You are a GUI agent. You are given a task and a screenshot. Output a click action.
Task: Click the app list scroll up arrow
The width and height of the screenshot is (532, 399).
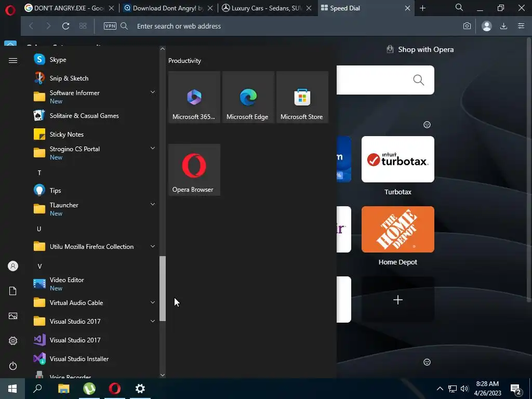coord(163,49)
